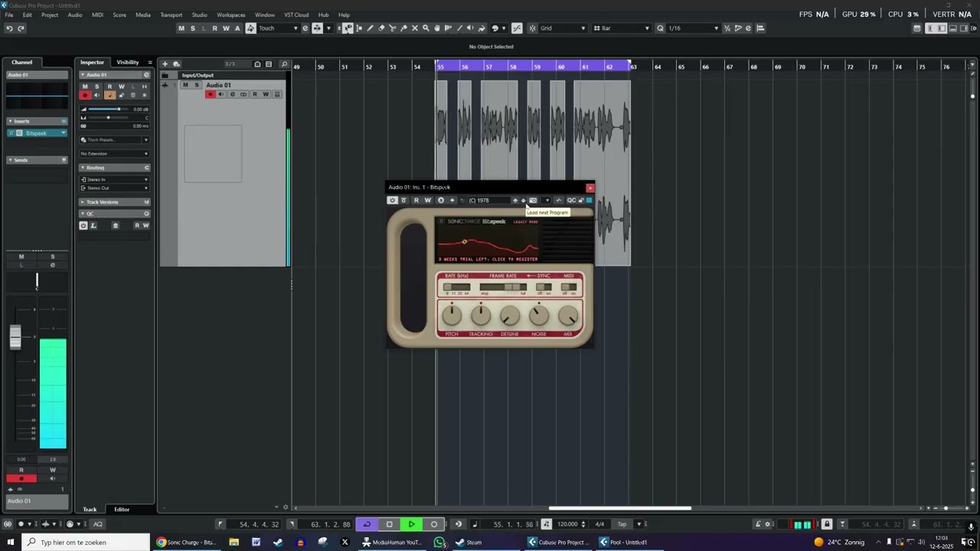Open the Grid snap type dropdown
Image resolution: width=980 pixels, height=551 pixels.
(563, 28)
